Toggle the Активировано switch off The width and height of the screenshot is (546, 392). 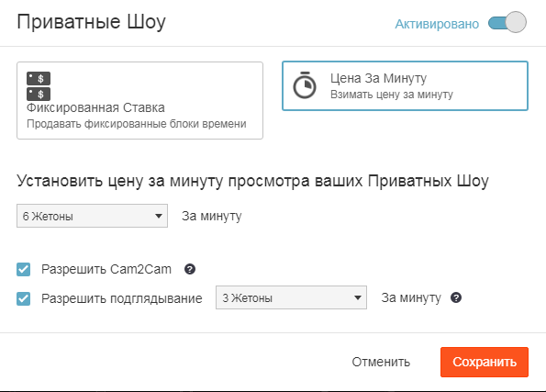[x=507, y=23]
